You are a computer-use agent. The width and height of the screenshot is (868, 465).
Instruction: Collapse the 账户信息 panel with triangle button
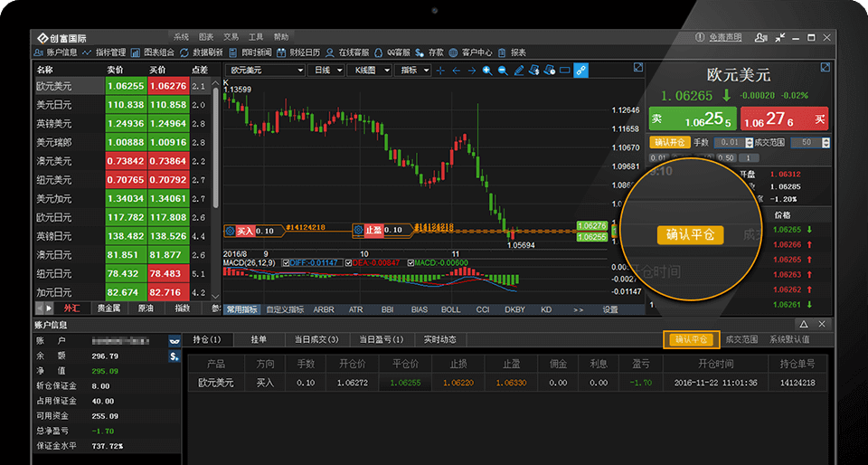click(804, 325)
